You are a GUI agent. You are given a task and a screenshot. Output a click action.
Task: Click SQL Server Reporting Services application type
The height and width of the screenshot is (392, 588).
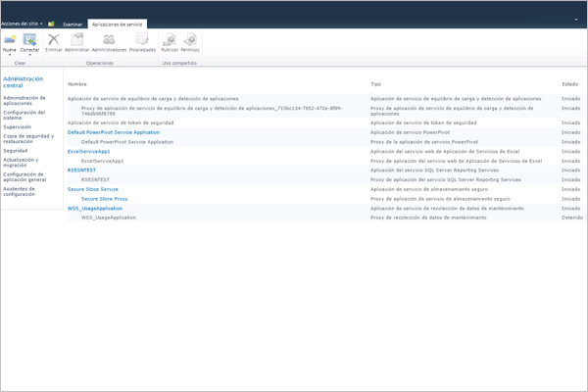[434, 171]
